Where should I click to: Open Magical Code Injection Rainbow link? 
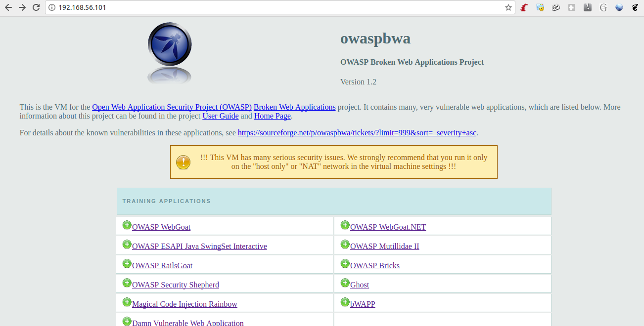pos(184,304)
